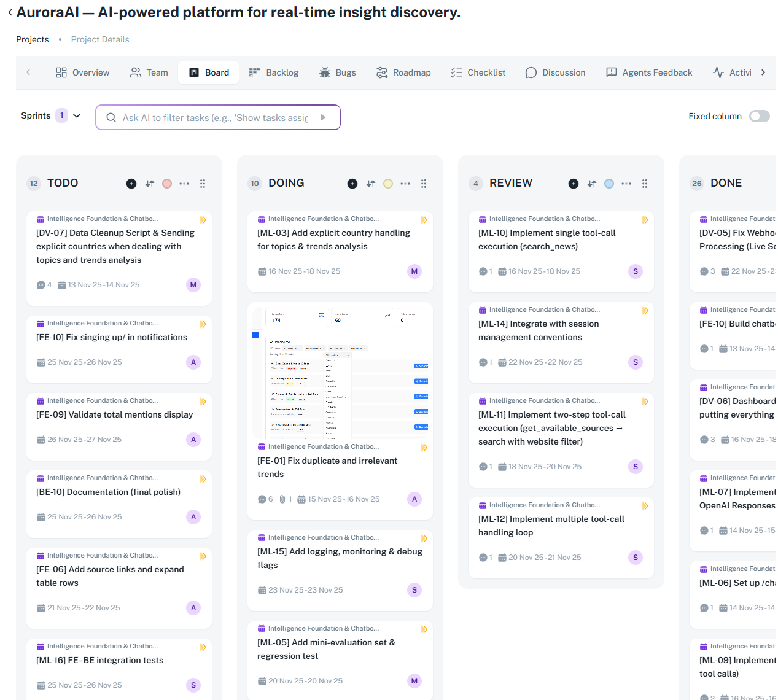The width and height of the screenshot is (778, 700).
Task: Click the back arrow beside AuroraAI title
Action: coord(10,13)
